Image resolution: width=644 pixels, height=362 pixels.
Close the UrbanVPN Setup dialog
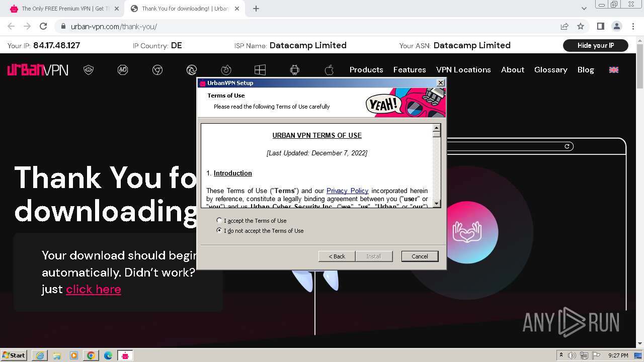coord(440,83)
